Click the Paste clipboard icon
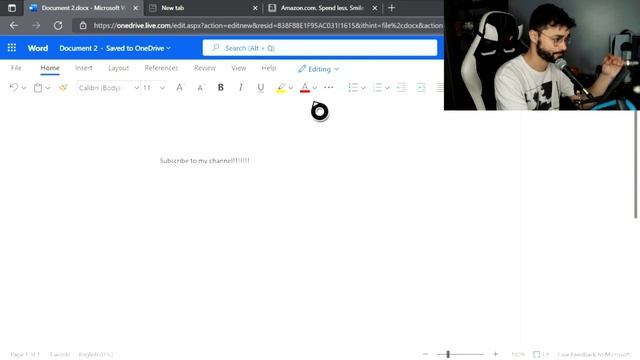This screenshot has width=640, height=360. pos(38,87)
